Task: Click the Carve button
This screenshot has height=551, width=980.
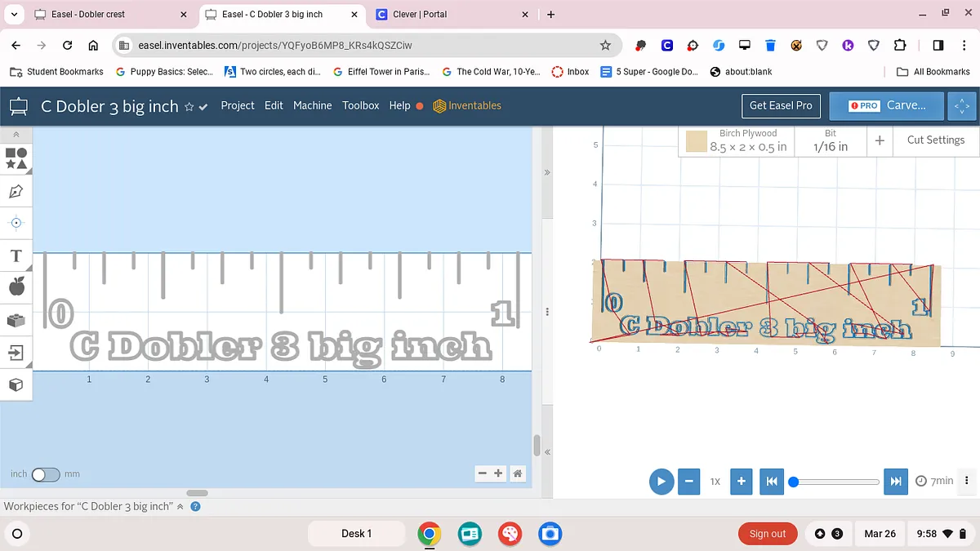Action: point(887,105)
